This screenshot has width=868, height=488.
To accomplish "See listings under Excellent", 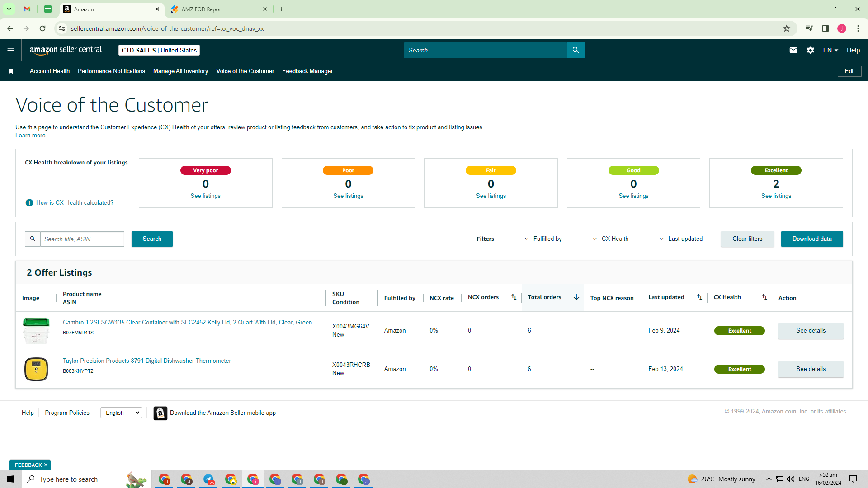I will tap(776, 196).
